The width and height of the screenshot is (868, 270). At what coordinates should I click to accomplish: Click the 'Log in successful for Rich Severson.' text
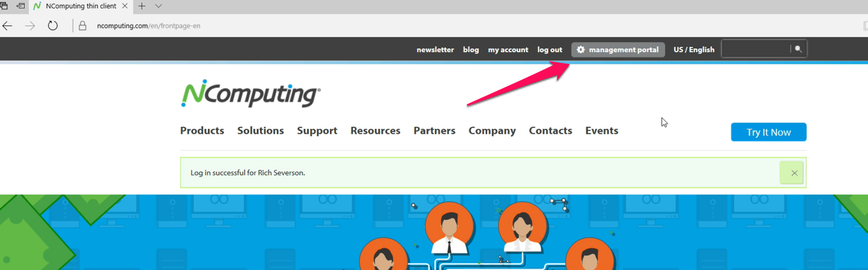click(248, 173)
